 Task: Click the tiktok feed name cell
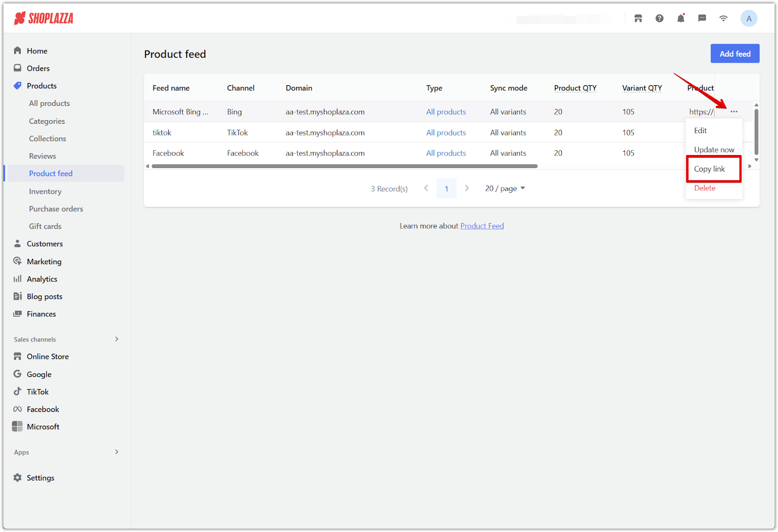point(162,133)
